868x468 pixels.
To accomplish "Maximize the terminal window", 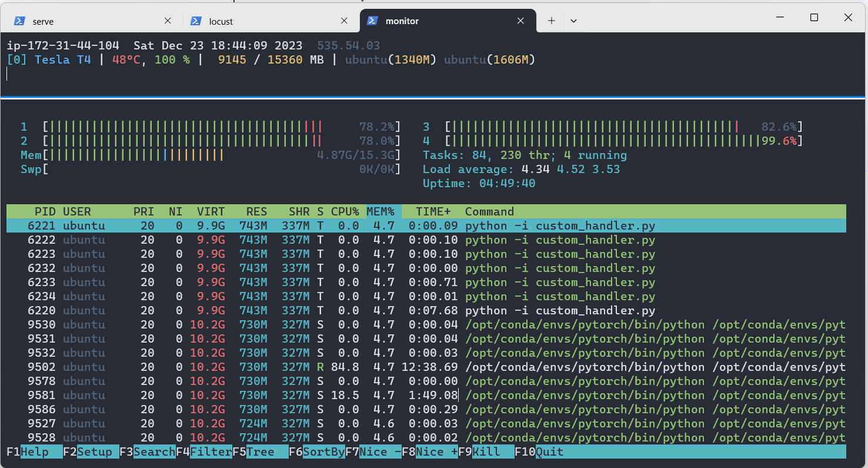I will click(814, 18).
